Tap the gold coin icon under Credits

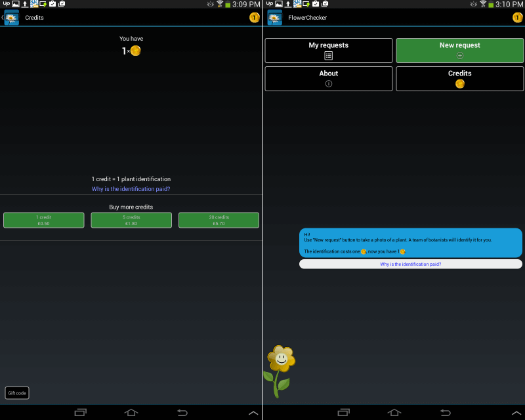coord(460,84)
